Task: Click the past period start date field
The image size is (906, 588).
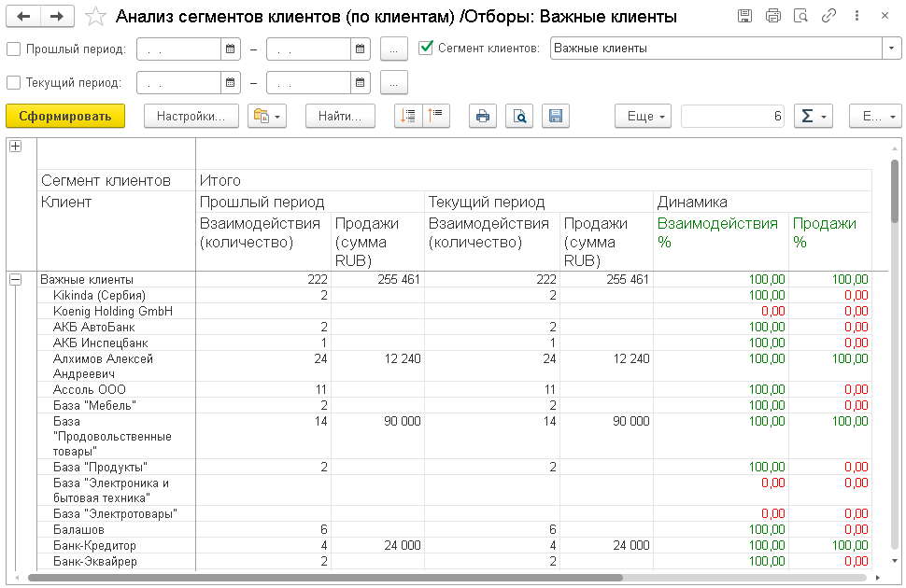Action: pos(179,49)
